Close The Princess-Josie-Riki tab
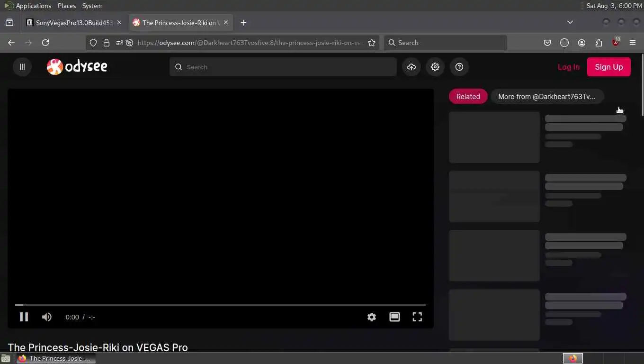 tap(226, 23)
